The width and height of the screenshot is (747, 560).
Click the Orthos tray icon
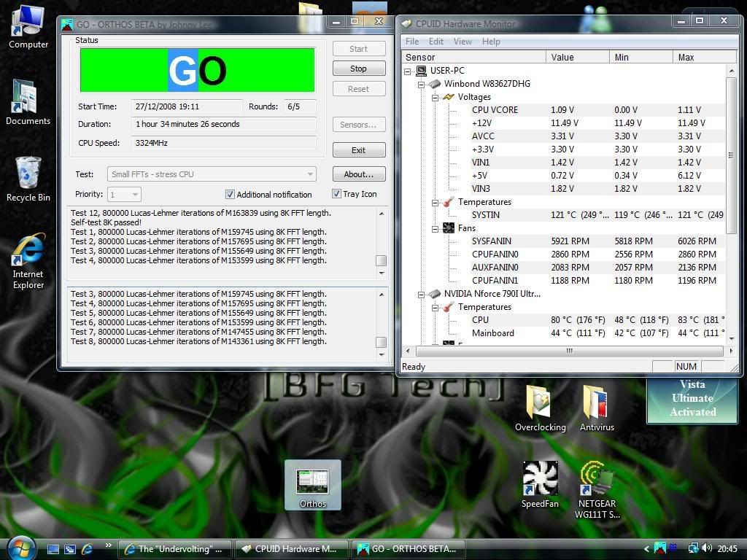pyautogui.click(x=660, y=548)
